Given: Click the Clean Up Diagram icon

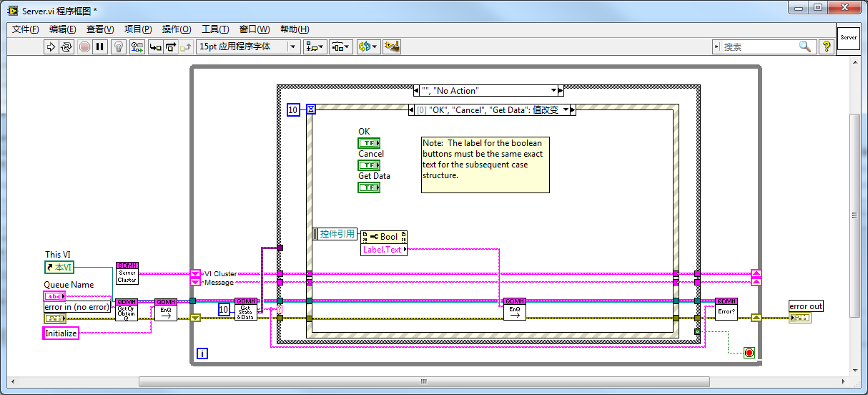Looking at the screenshot, I should click(x=391, y=47).
